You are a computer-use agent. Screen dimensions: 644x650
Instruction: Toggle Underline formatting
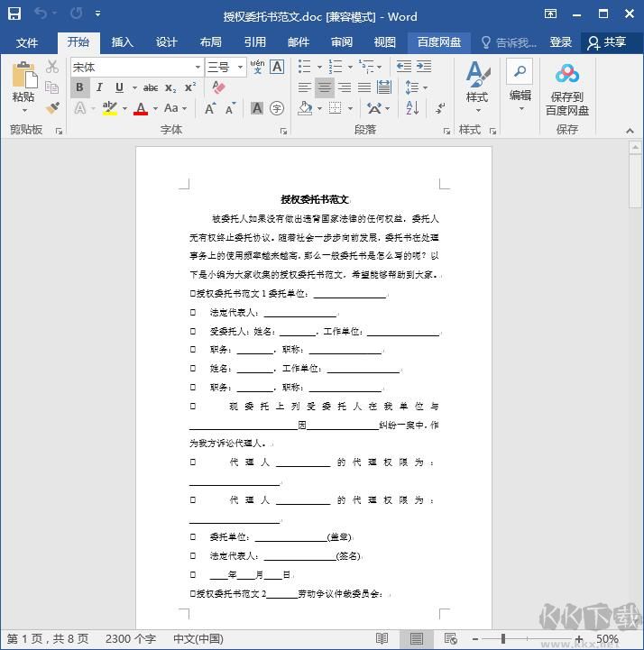point(119,87)
